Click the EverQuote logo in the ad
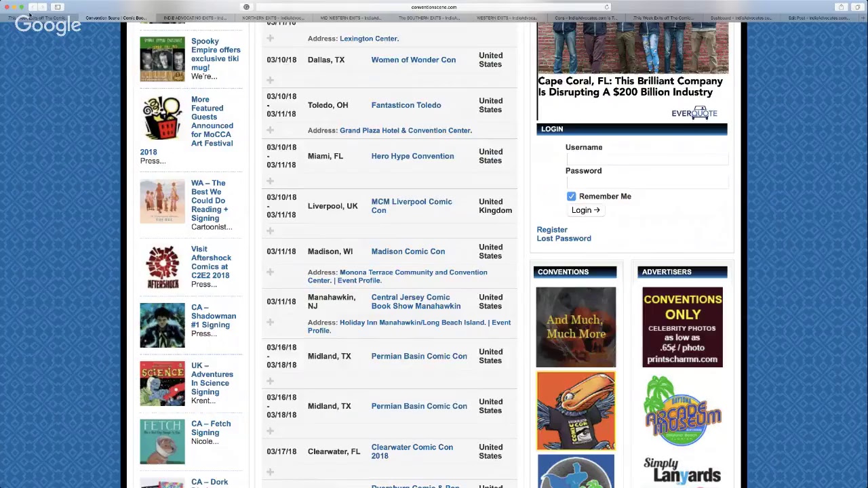 pos(694,112)
